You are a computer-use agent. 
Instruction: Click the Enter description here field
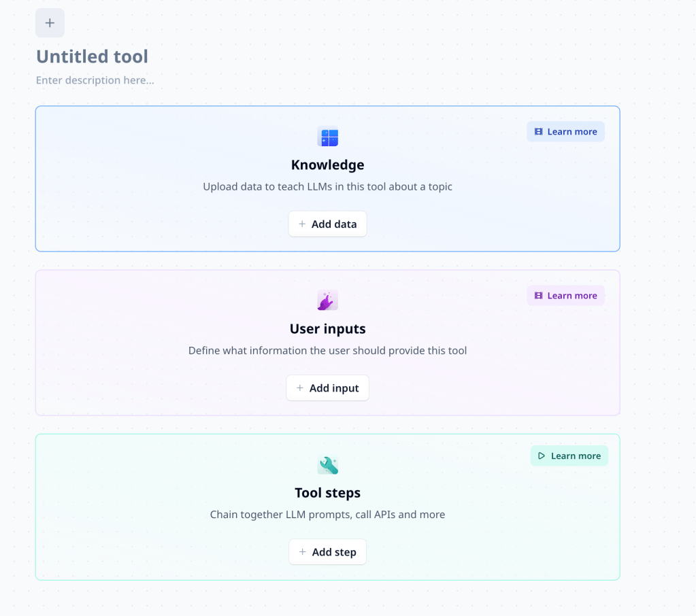pos(95,80)
